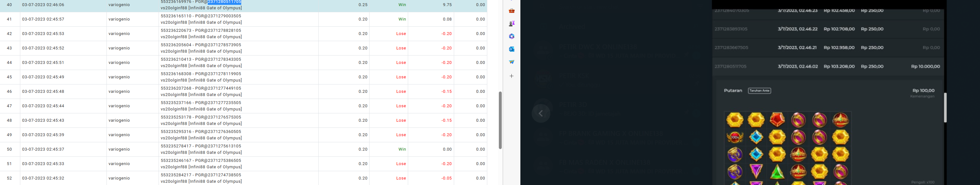The image size is (980, 185).
Task: Click the left table's vertical scrollbar thumb
Action: pos(500,120)
